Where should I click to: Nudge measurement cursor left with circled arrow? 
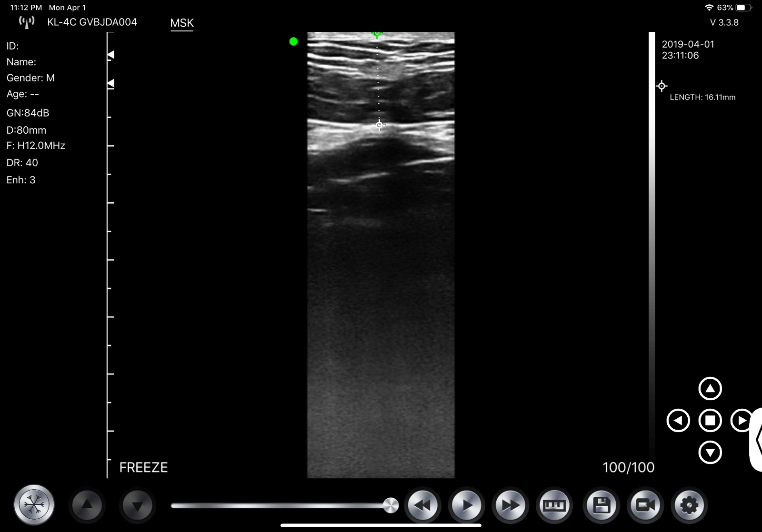click(678, 421)
